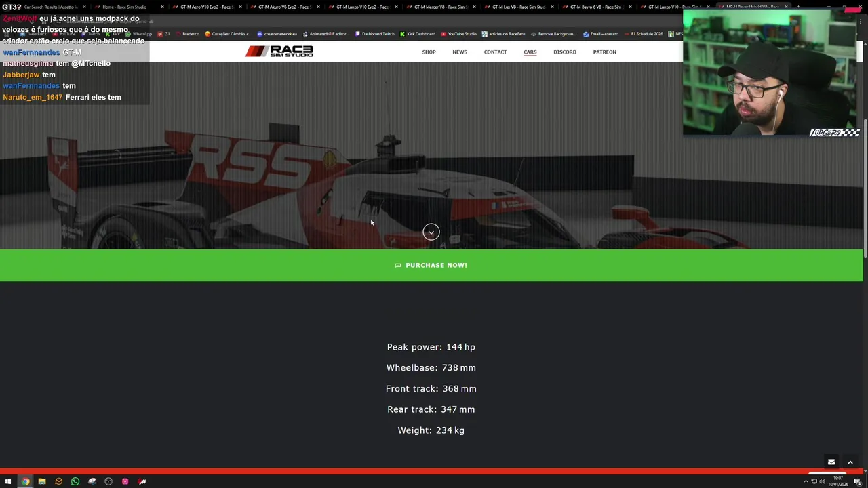Image resolution: width=868 pixels, height=488 pixels.
Task: Expand hidden system tray icons chevron
Action: coord(806,481)
